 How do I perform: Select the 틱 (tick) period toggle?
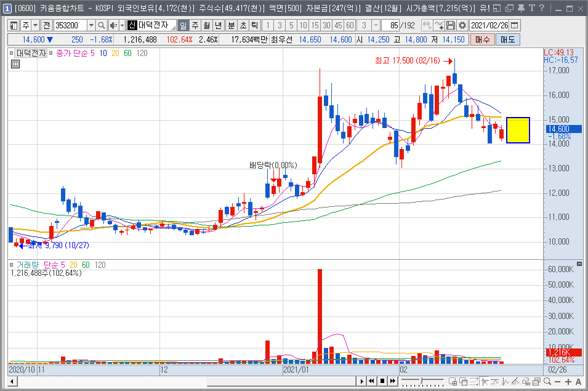[255, 25]
